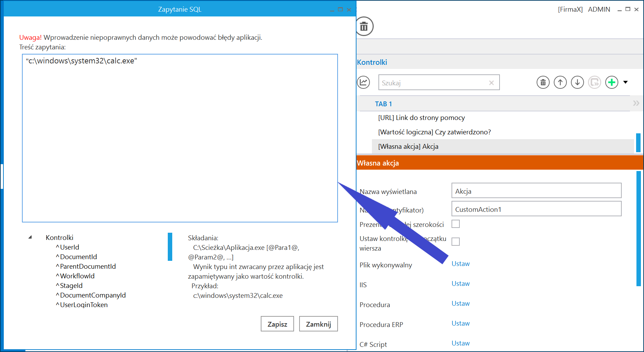Move selected control up with arrow icon
This screenshot has width=644, height=352.
point(560,82)
